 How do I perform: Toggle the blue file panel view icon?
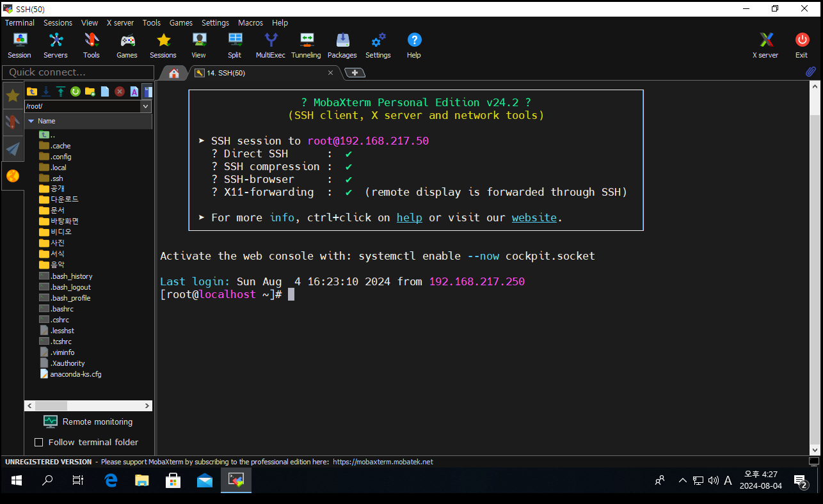148,91
